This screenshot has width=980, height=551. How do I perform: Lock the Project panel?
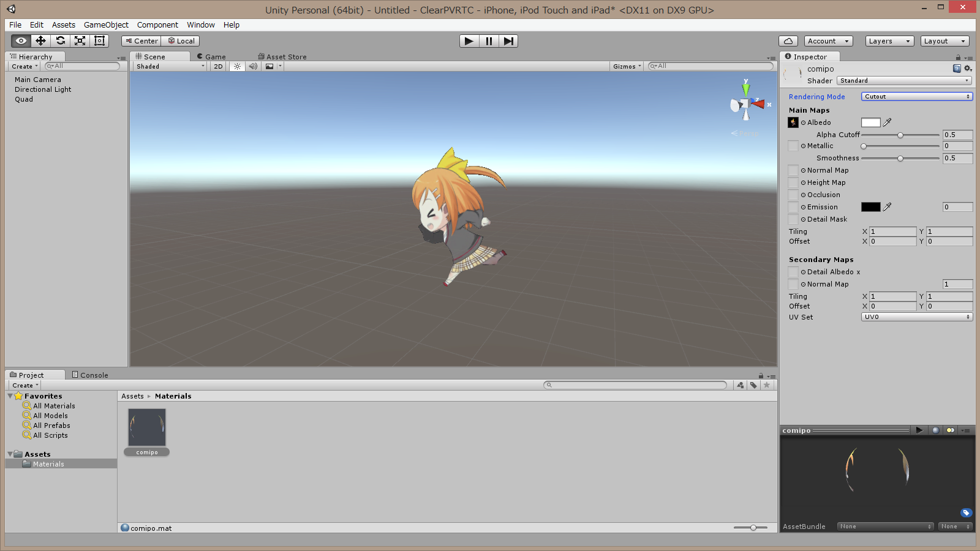click(761, 375)
